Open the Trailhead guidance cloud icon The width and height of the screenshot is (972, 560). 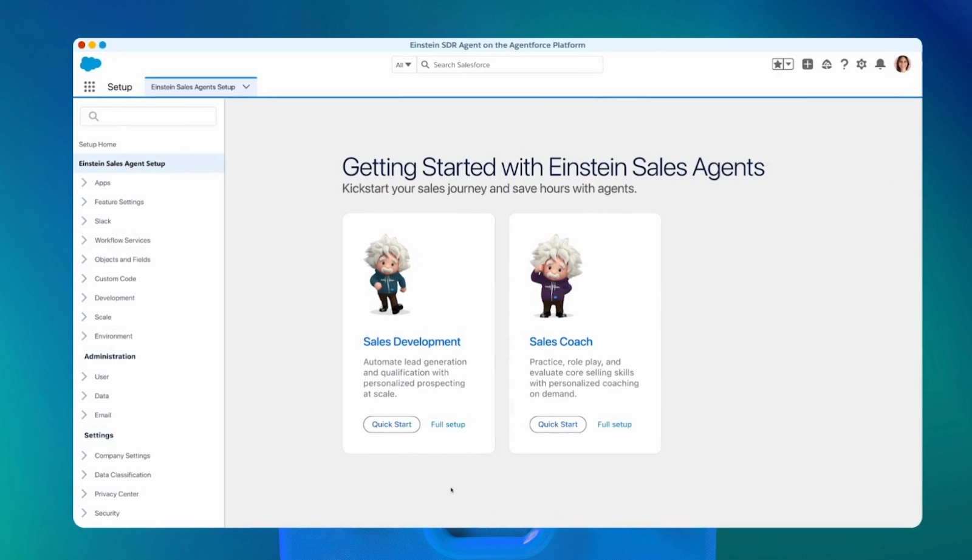(827, 64)
